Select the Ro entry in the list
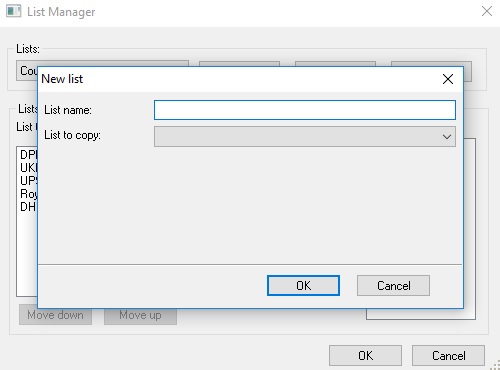500x370 pixels. 28,194
